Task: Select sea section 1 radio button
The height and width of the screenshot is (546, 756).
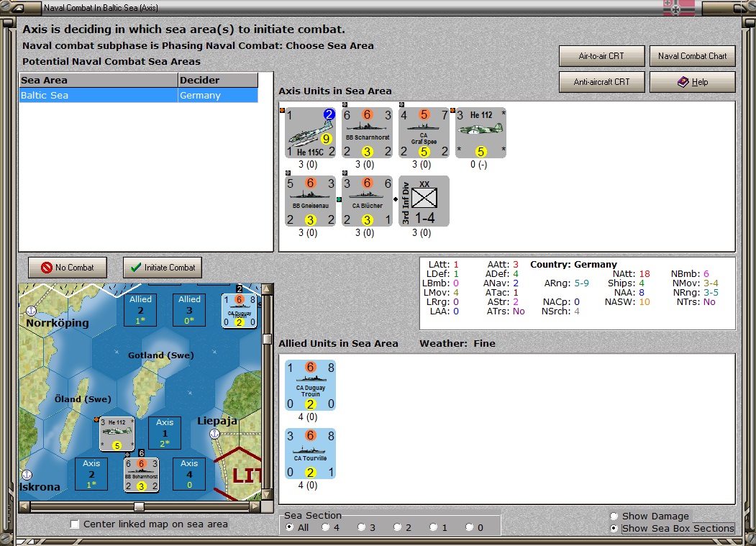Action: pyautogui.click(x=434, y=527)
